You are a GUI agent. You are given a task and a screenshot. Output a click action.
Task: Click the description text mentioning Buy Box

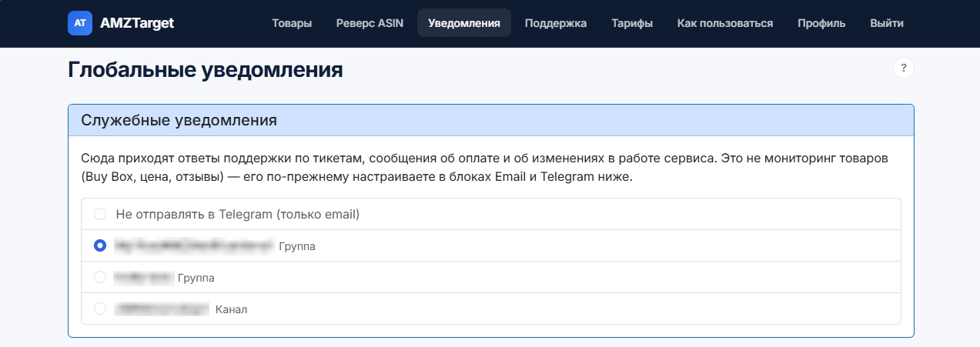[485, 167]
